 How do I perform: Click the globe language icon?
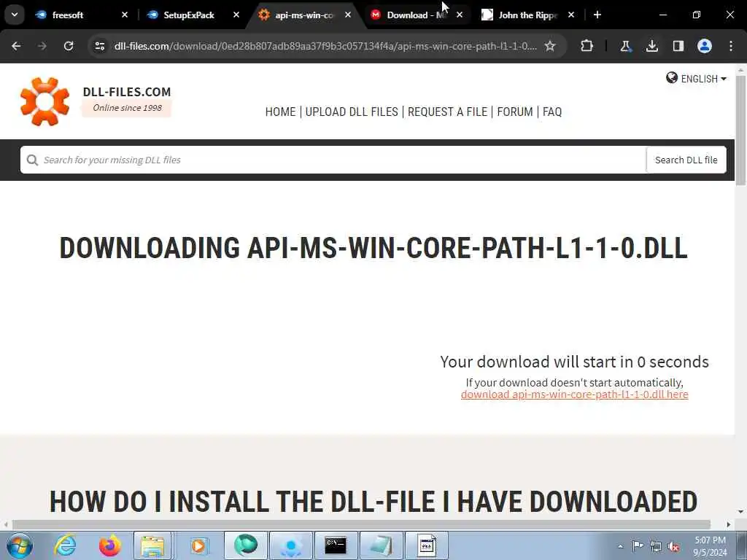click(x=672, y=77)
